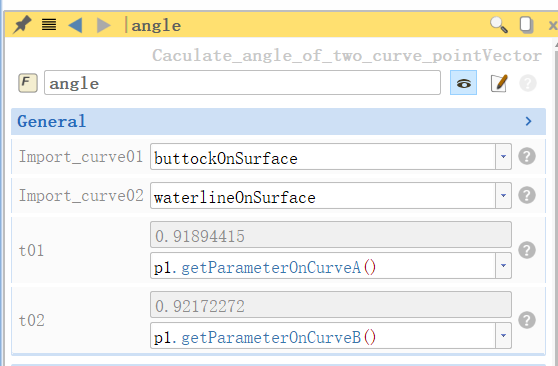Open help for Import_curve01
This screenshot has height=366, width=558.
click(x=527, y=156)
